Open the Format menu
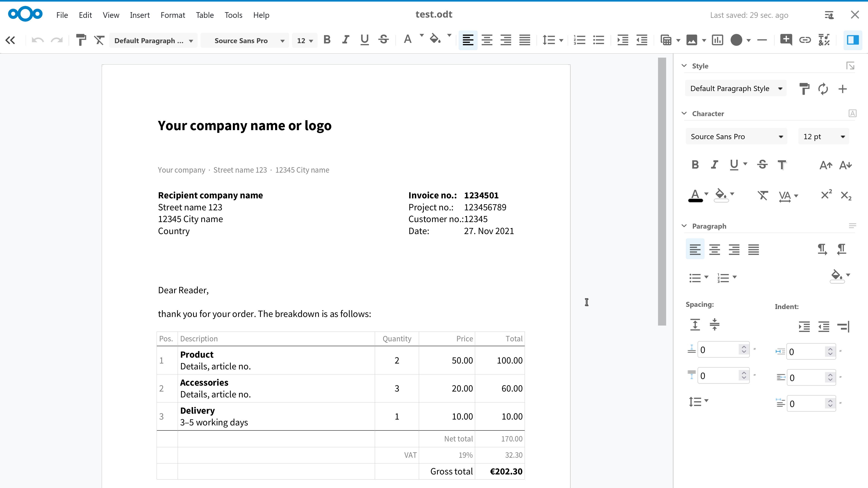 (172, 15)
